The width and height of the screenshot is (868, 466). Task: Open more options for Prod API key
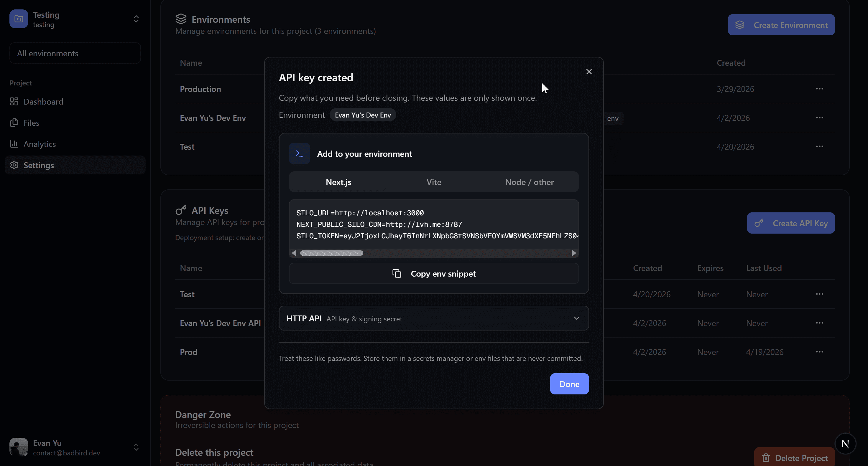pos(819,352)
